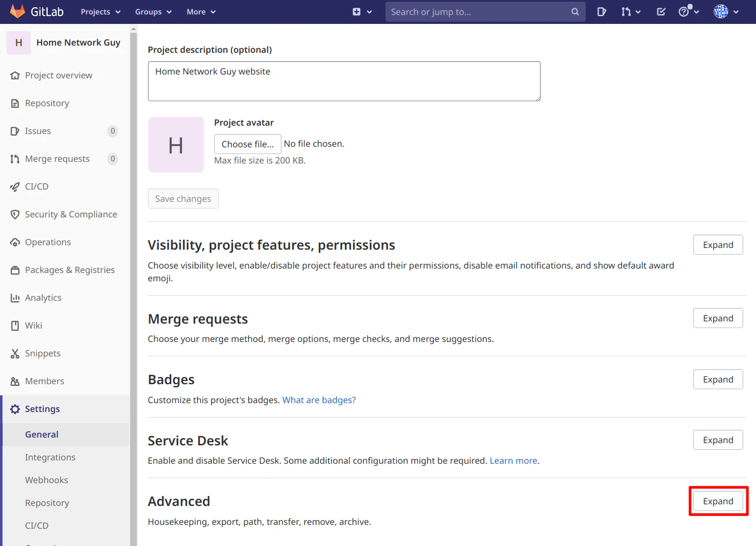The image size is (756, 546).
Task: Open the More dropdown menu
Action: 201,12
